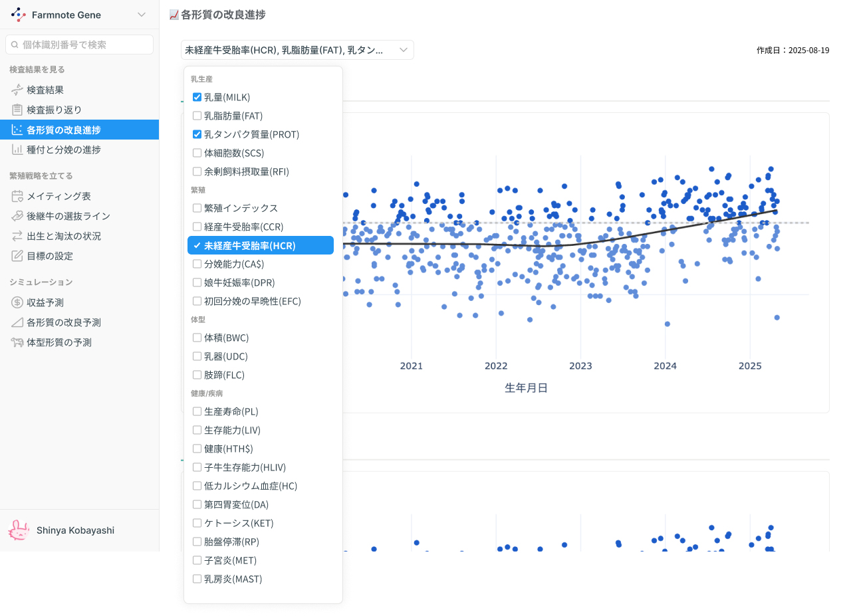Click the Farmnote Gene logo icon
851x616 pixels.
[19, 15]
